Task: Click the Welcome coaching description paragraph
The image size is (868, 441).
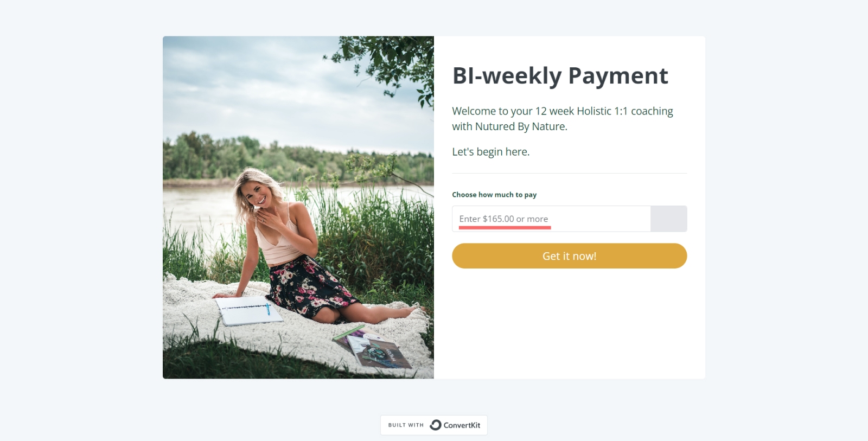Action: (563, 119)
